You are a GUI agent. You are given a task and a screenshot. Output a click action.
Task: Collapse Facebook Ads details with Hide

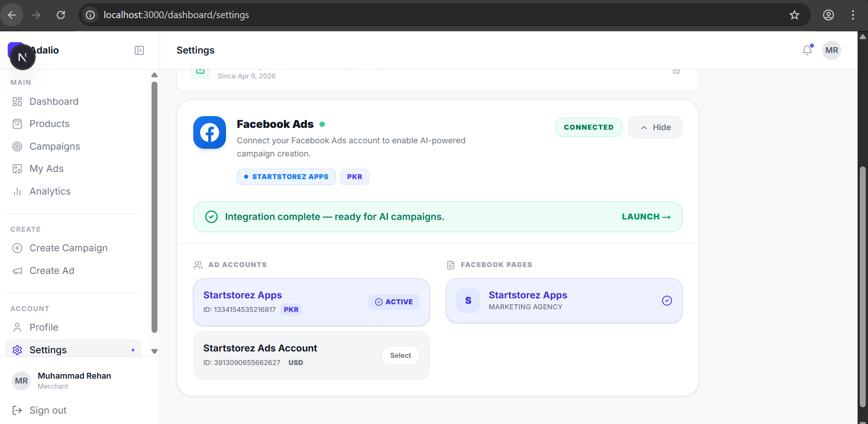pyautogui.click(x=655, y=127)
